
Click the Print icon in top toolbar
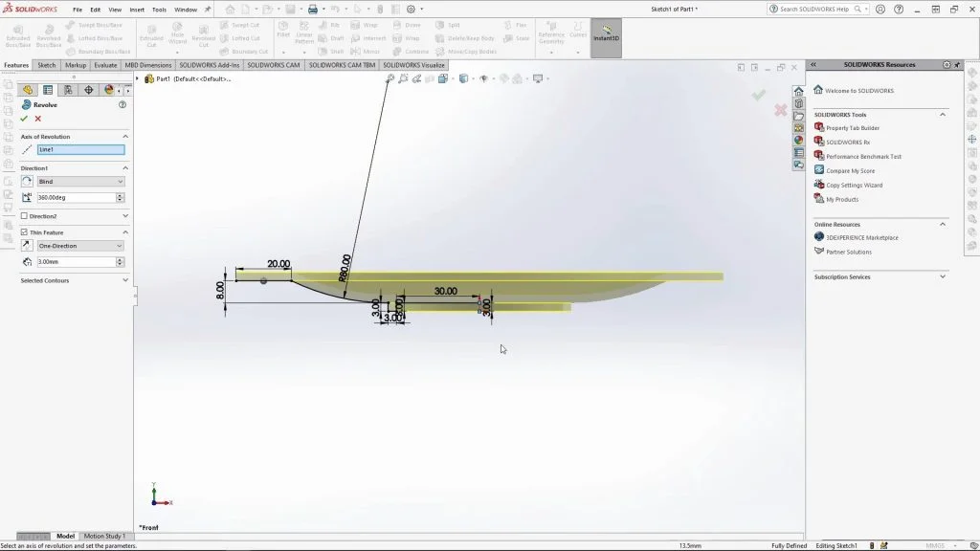tap(312, 10)
